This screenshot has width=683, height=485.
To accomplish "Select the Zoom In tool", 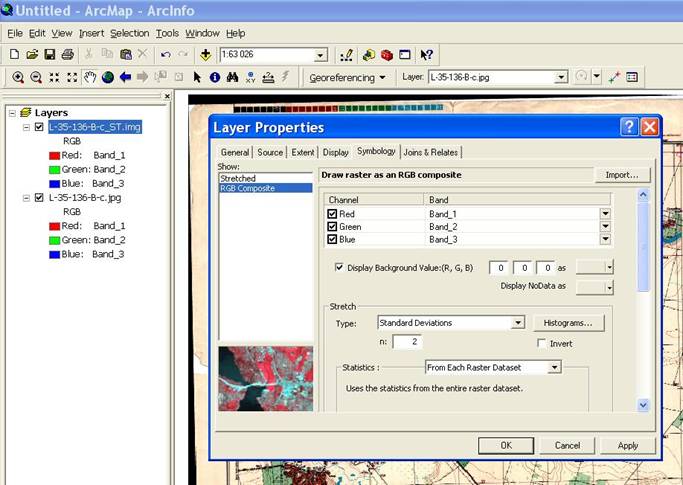I will pyautogui.click(x=18, y=77).
